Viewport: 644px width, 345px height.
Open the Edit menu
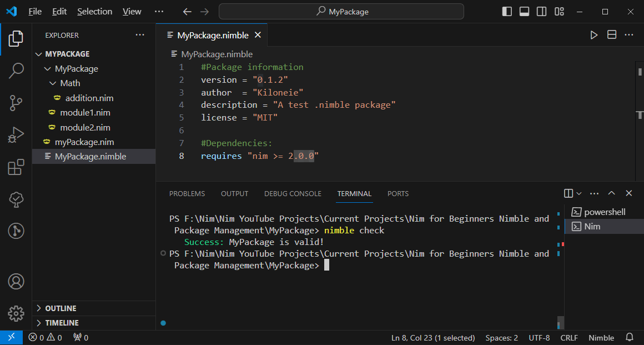click(59, 12)
